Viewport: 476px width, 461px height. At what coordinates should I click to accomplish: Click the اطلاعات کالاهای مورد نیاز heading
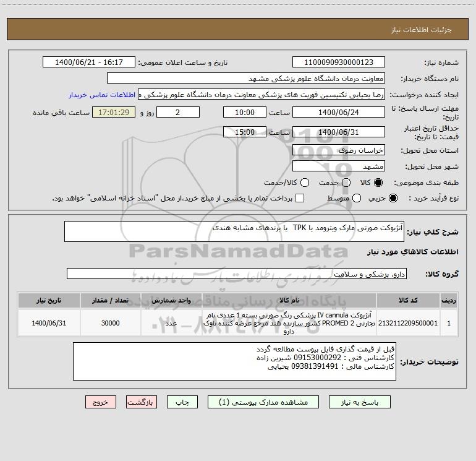click(412, 252)
